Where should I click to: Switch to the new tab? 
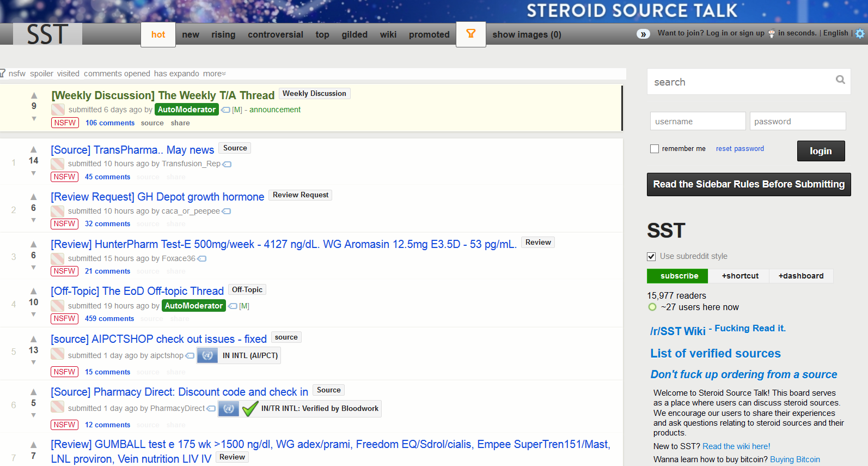point(191,34)
